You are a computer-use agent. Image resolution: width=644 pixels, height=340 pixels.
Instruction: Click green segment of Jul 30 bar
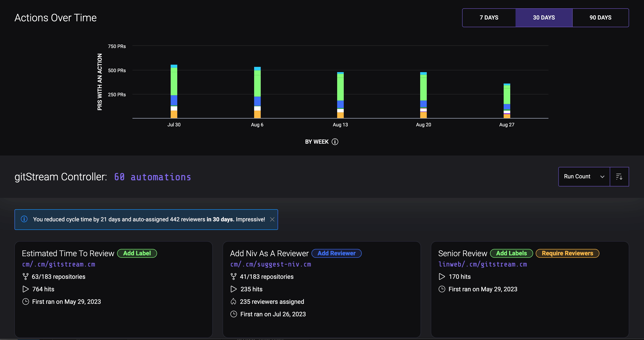(x=174, y=82)
